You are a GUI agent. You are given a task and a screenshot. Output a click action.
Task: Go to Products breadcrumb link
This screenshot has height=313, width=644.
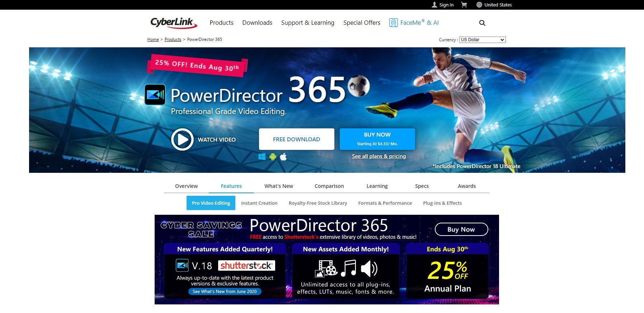173,39
